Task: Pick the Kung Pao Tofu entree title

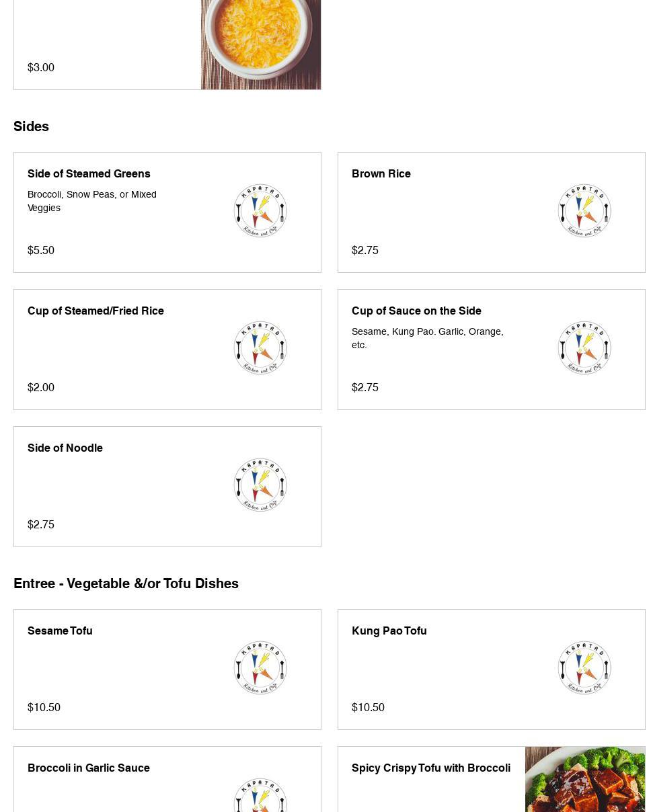Action: (389, 631)
